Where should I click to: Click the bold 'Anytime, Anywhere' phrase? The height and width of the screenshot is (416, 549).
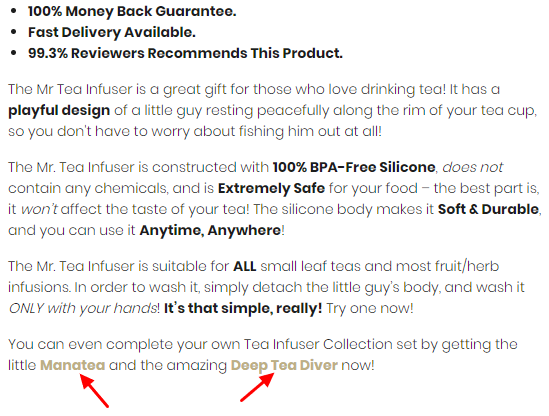210,230
